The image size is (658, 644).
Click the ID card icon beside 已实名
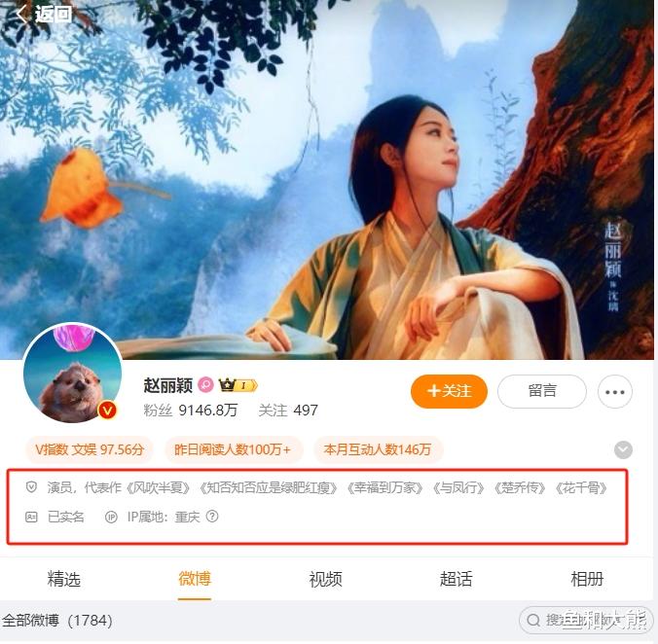pyautogui.click(x=31, y=517)
